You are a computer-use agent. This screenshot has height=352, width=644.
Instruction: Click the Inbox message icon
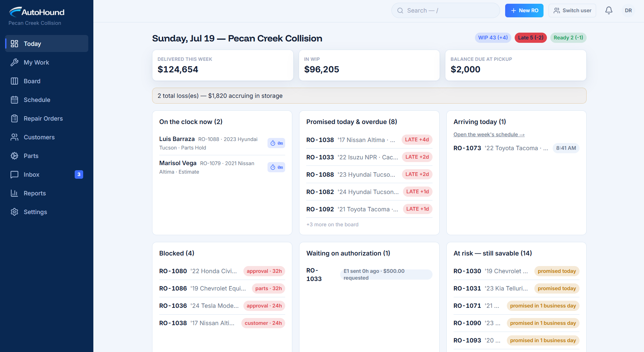point(14,174)
